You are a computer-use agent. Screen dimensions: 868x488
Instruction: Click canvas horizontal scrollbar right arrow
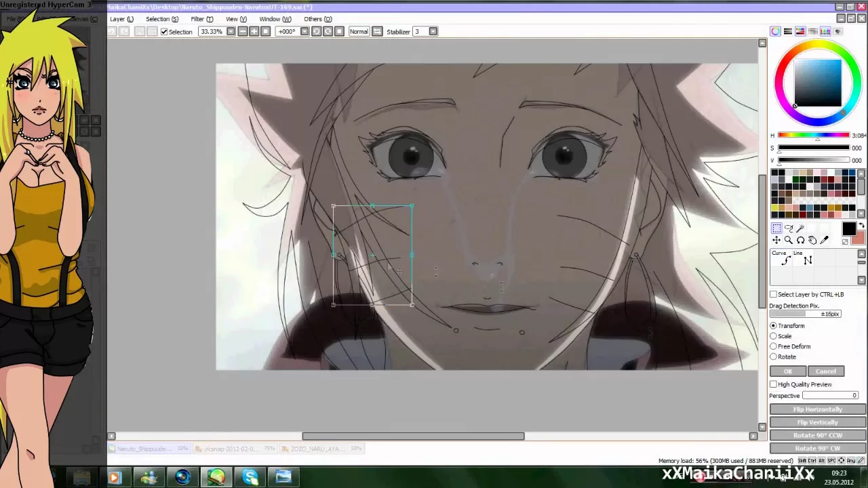tap(753, 436)
